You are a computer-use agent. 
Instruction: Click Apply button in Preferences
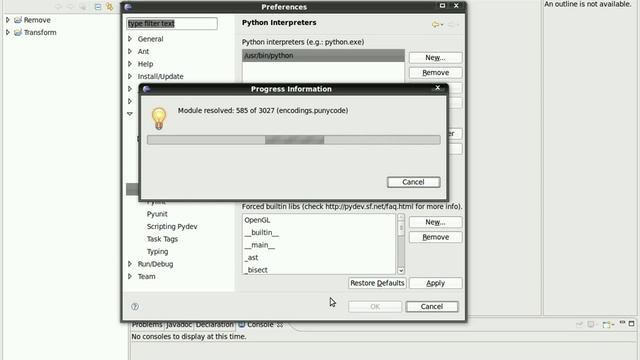pyautogui.click(x=436, y=283)
